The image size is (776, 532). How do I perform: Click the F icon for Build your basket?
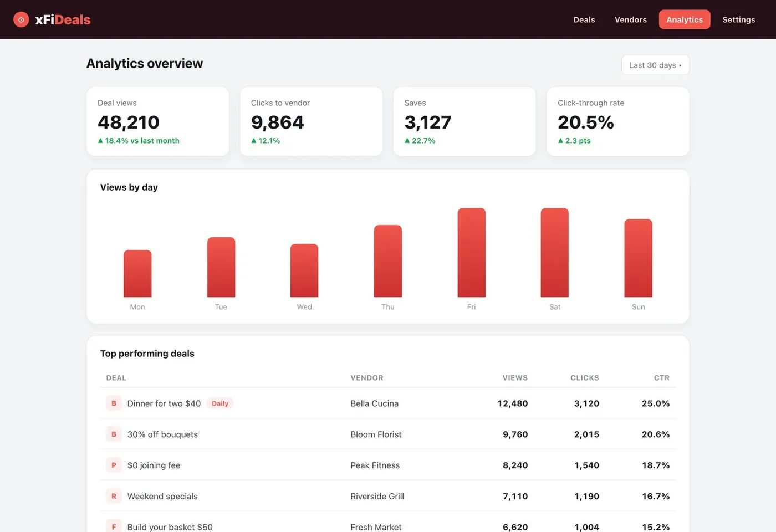pyautogui.click(x=114, y=527)
